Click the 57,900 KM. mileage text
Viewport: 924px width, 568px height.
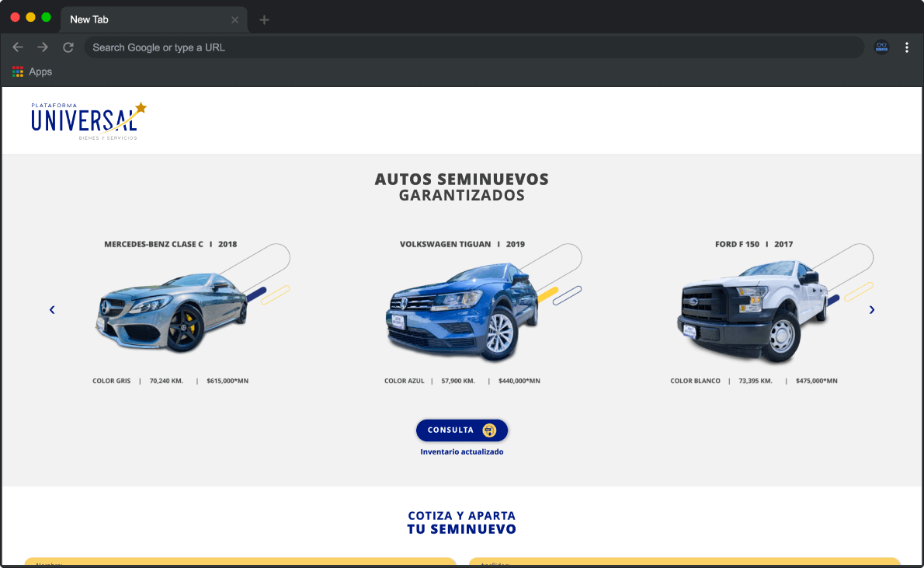coord(458,381)
